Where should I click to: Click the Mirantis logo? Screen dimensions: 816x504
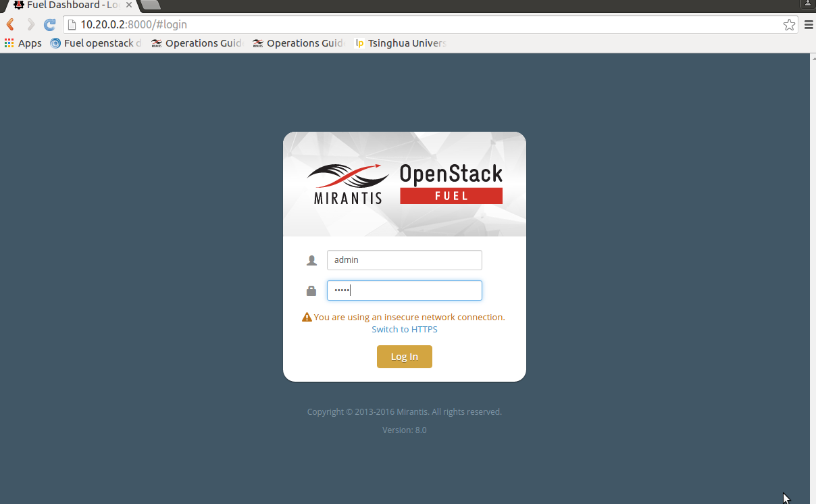point(348,183)
